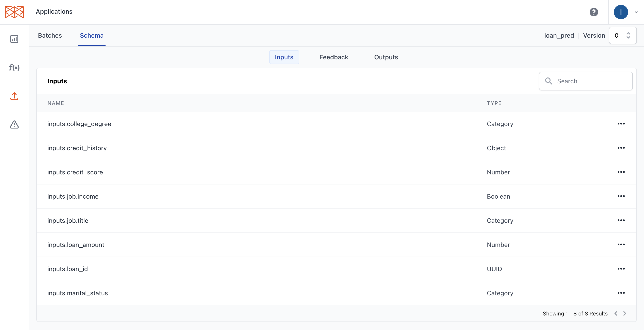
Task: Open more options for inputs.job.income
Action: (621, 196)
